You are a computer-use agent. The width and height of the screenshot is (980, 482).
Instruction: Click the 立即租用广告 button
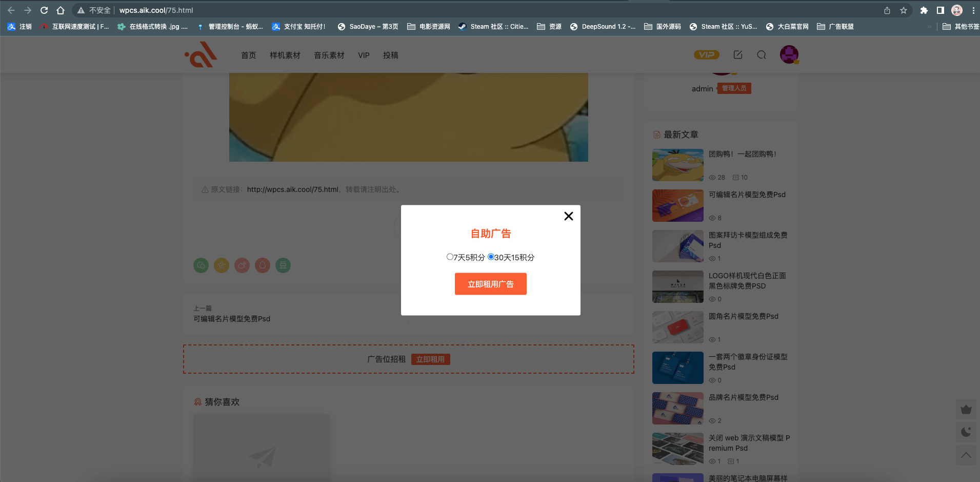(490, 284)
